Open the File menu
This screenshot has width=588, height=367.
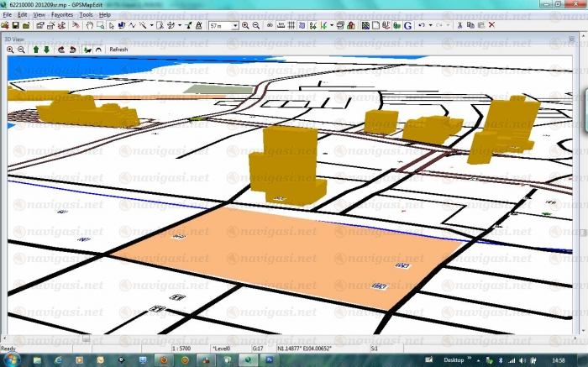tap(8, 15)
